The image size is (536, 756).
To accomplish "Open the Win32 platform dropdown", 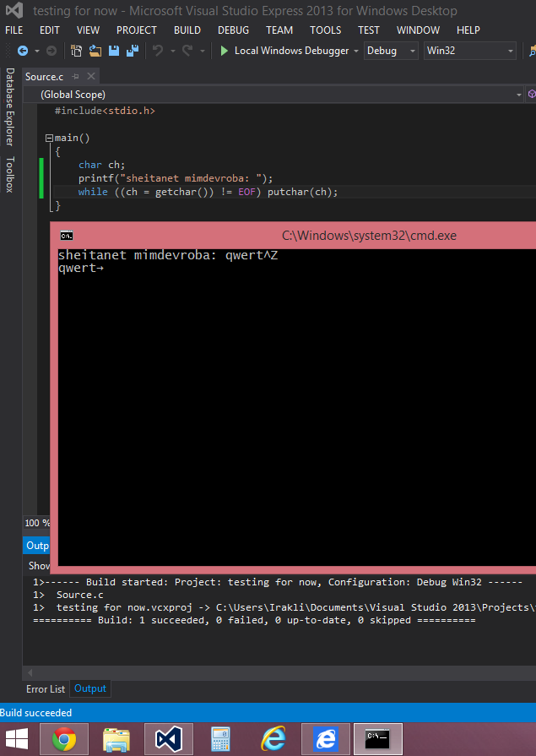I will 469,51.
